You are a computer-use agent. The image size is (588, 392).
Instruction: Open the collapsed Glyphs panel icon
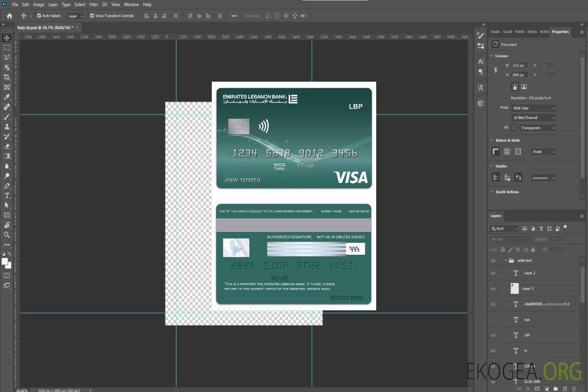[480, 88]
